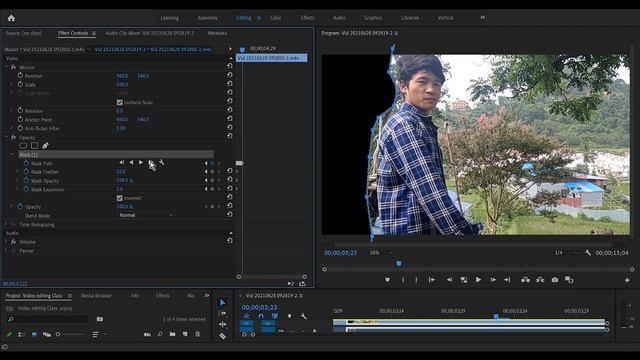Go to In point
The image size is (640, 360).
431,280
